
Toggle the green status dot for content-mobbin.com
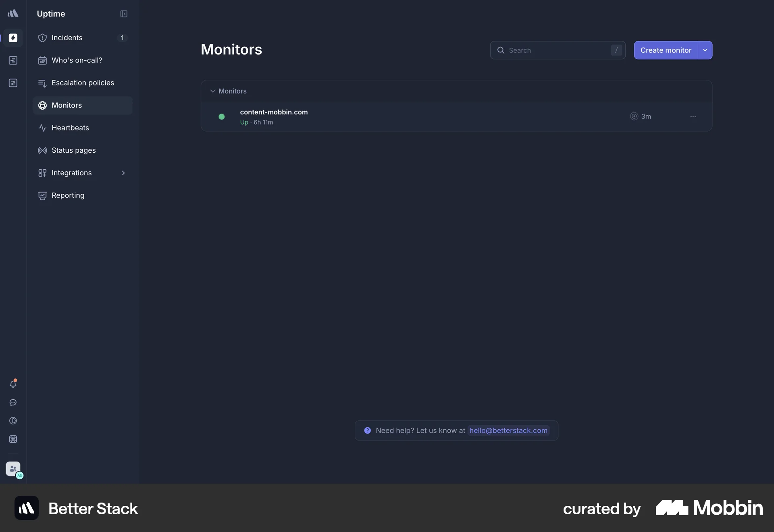[221, 117]
